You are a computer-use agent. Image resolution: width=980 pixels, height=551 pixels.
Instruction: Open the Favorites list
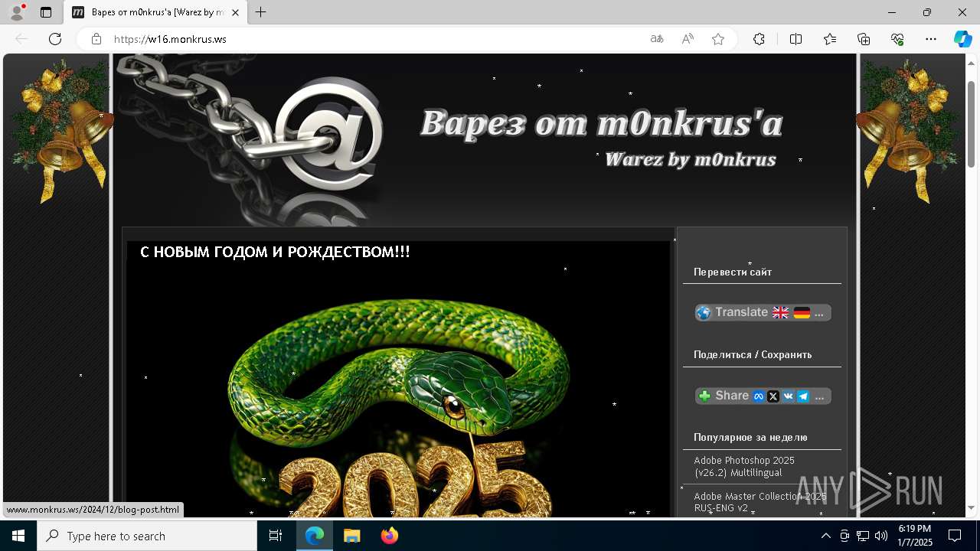pyautogui.click(x=830, y=39)
